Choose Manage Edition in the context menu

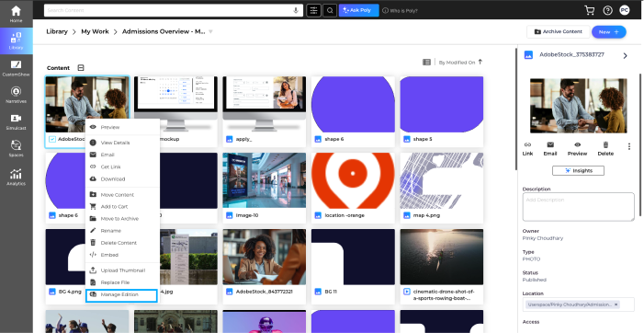[x=121, y=295]
